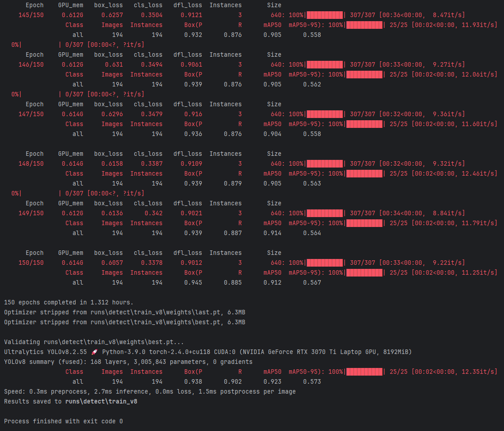Image resolution: width=504 pixels, height=431 pixels.
Task: Click bold path runs\detect\train_v8
Action: click(101, 401)
